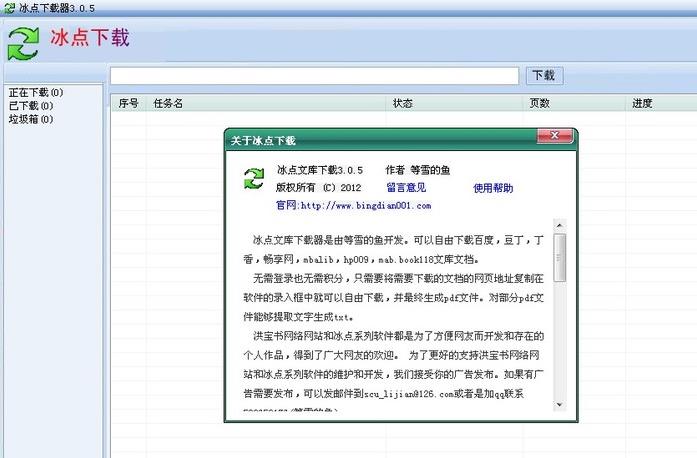Close the 关于冰点下载 dialog
This screenshot has height=458, width=697.
pyautogui.click(x=554, y=136)
